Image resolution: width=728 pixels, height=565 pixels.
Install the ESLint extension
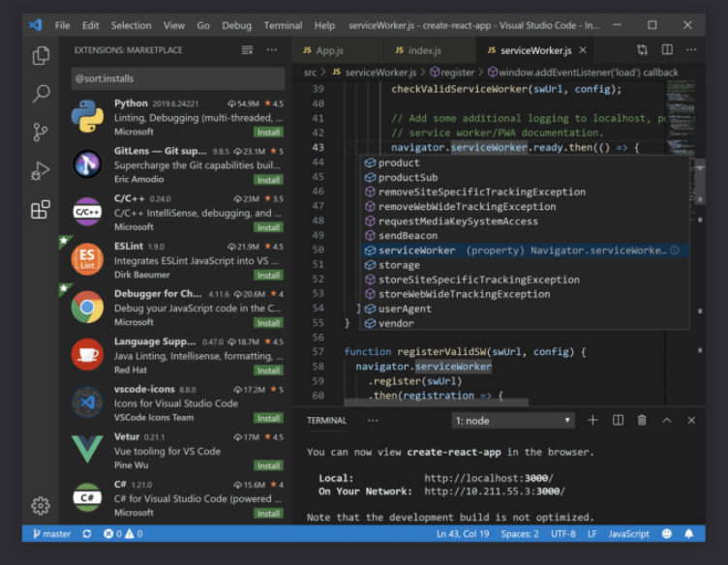click(x=268, y=275)
